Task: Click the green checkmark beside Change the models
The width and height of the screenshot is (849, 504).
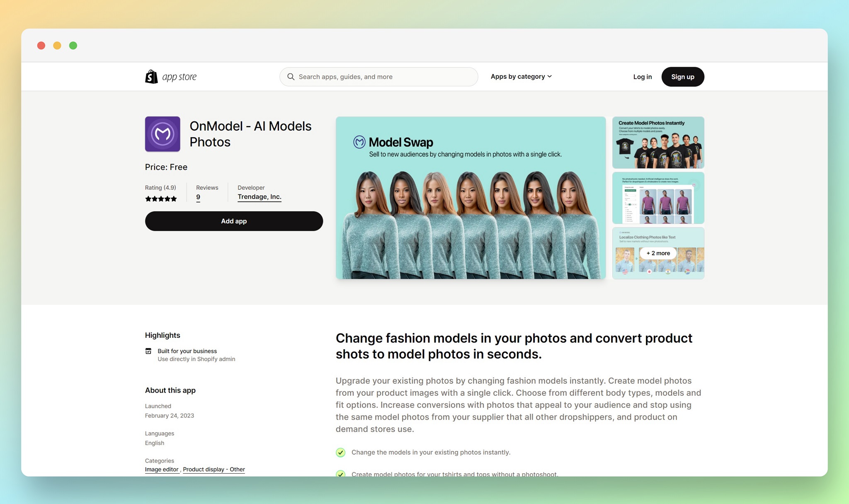Action: (x=340, y=452)
